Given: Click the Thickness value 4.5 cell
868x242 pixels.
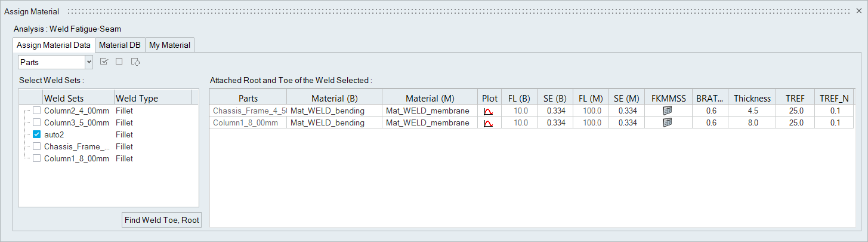Looking at the screenshot, I should [x=752, y=111].
